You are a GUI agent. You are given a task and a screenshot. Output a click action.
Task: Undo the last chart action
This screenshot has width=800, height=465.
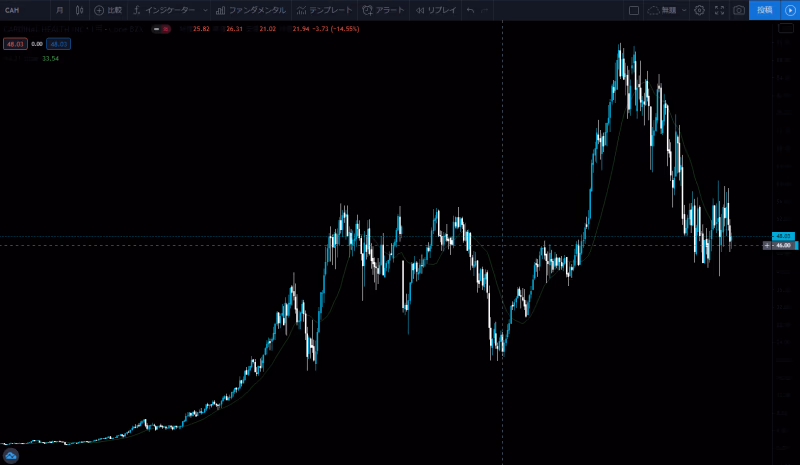470,10
